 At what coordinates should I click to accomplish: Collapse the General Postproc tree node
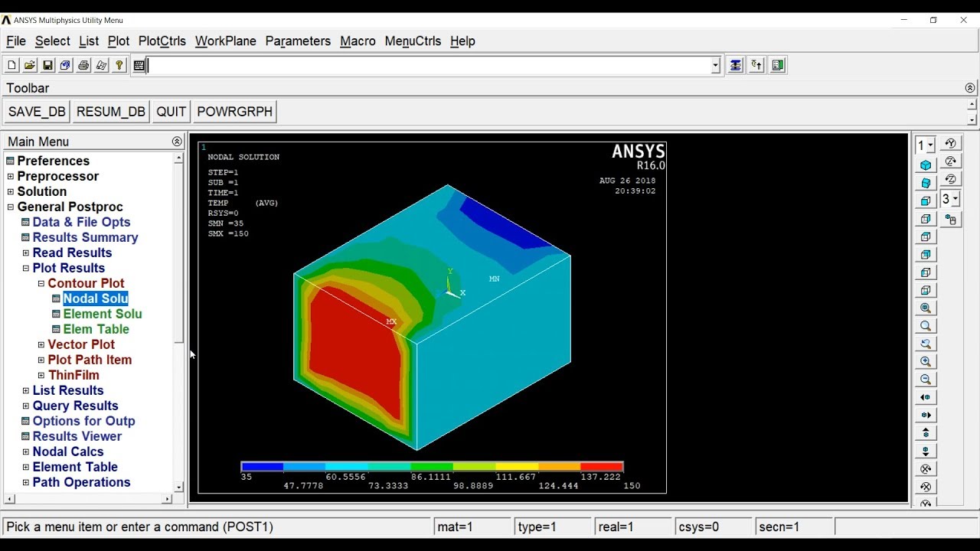(x=10, y=207)
